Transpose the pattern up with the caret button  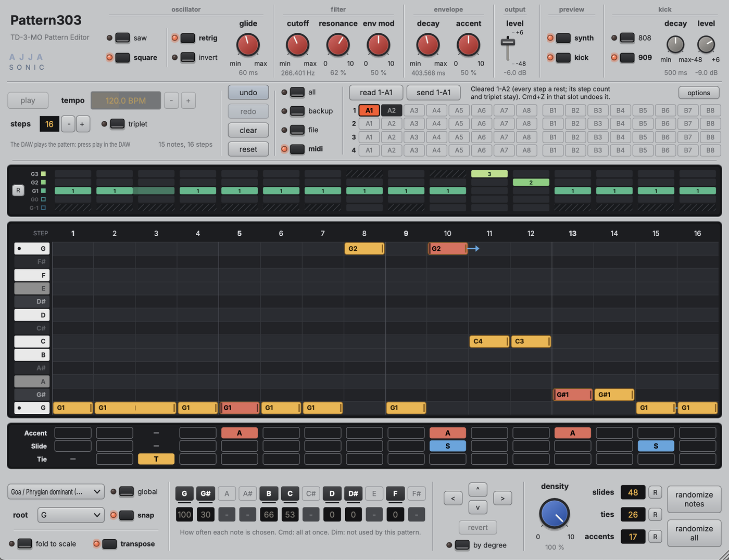point(477,489)
